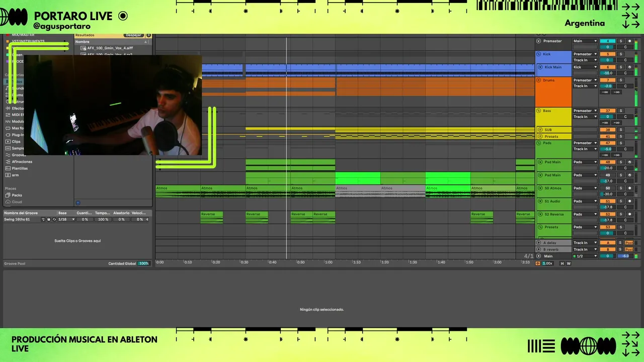The width and height of the screenshot is (644, 362).
Task: Adjust the Cantidad Global 100% amount
Action: [x=144, y=263]
